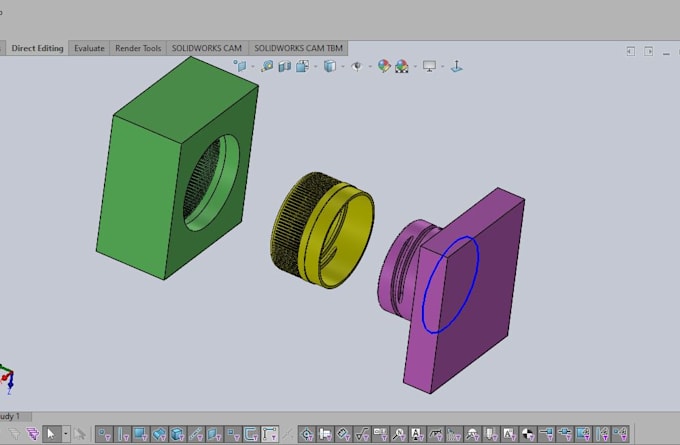
Task: Click the Edit Appearance color ball icon
Action: [x=383, y=66]
